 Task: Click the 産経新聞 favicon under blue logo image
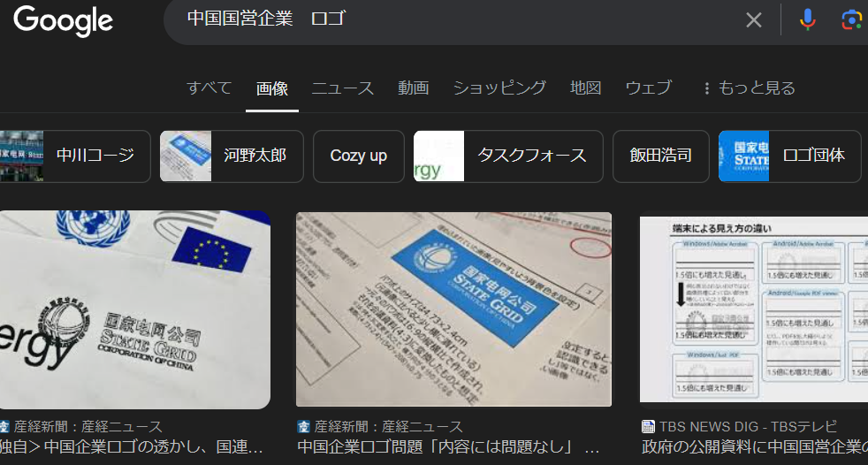click(x=303, y=427)
